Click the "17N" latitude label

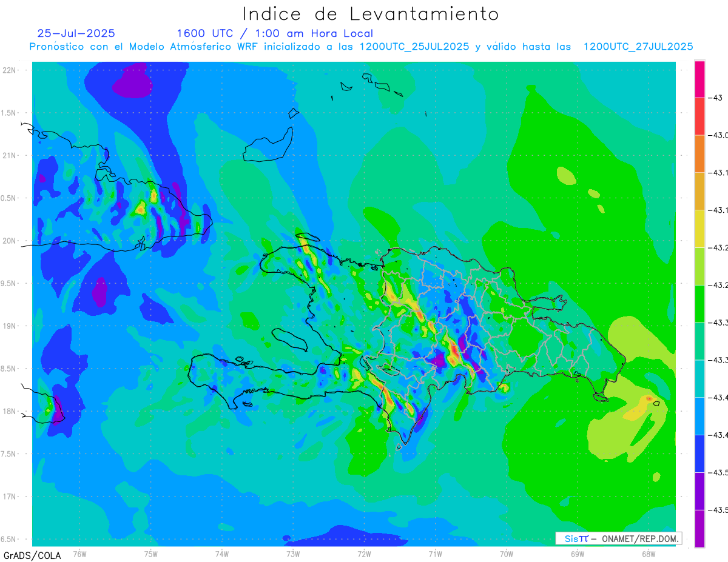pos(10,497)
